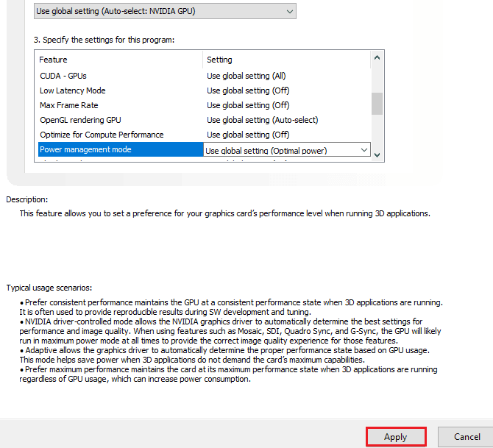Click the Cancel button
Image resolution: width=493 pixels, height=448 pixels.
[467, 437]
